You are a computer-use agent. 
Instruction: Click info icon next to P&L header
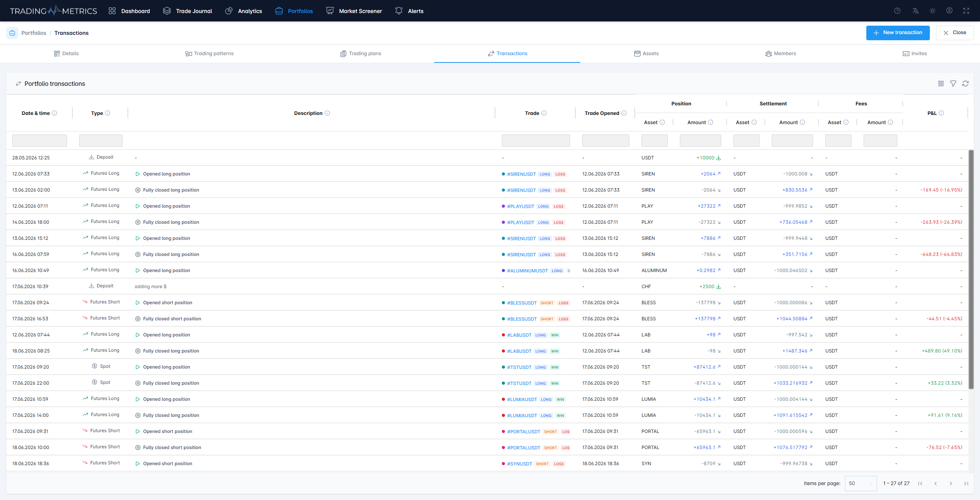(x=941, y=113)
